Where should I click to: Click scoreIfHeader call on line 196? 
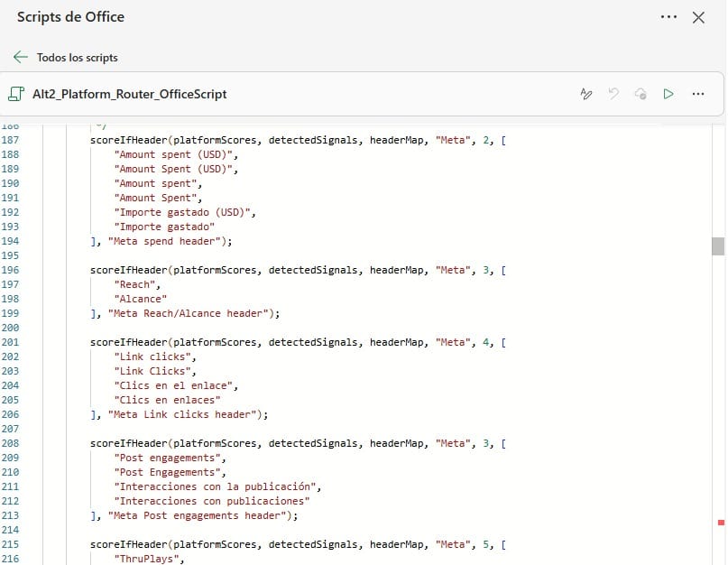tap(129, 270)
